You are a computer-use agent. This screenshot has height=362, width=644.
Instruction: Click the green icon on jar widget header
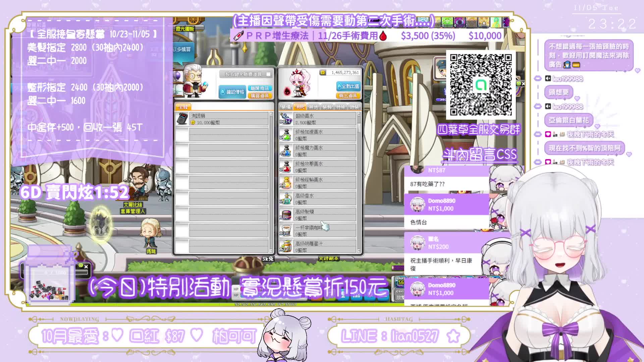(x=80, y=265)
